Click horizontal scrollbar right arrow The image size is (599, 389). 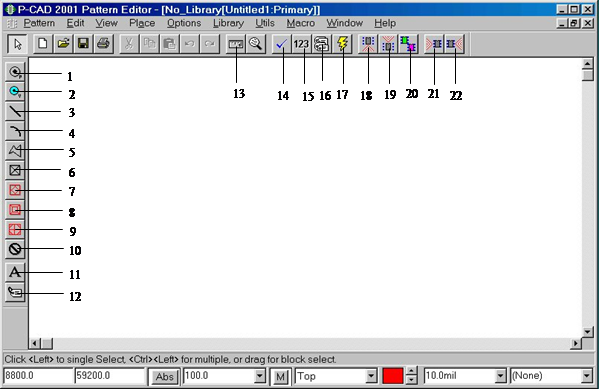(576, 344)
